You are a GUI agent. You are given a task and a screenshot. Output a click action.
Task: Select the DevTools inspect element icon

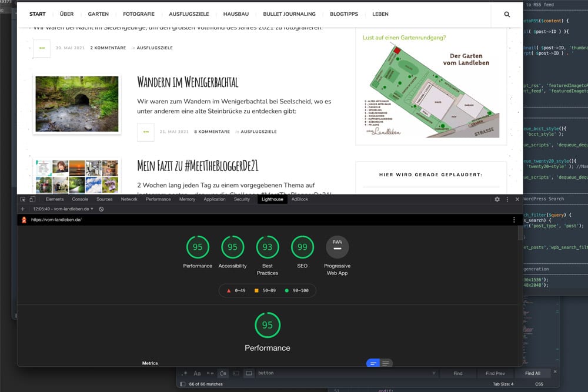[24, 199]
